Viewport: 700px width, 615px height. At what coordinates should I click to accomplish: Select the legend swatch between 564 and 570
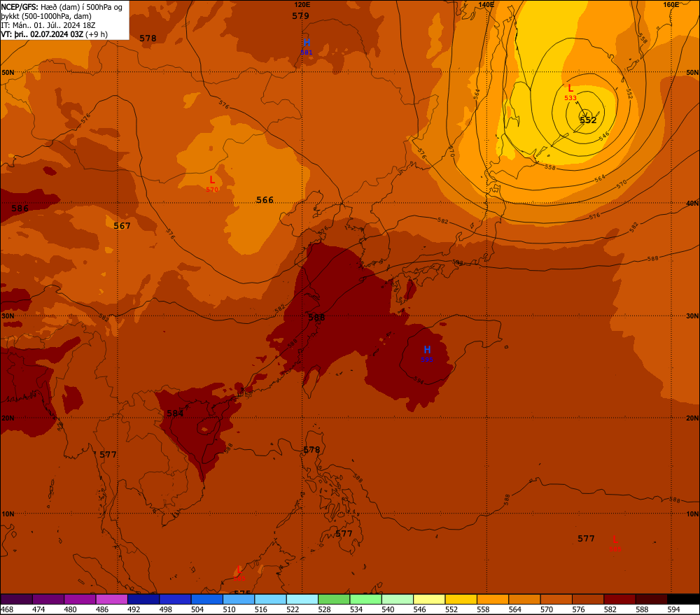point(524,599)
